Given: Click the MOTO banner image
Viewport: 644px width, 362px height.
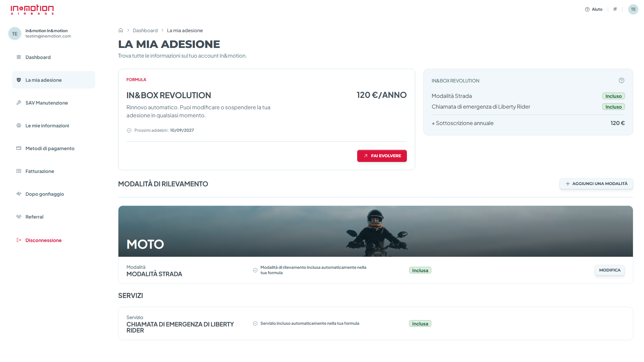Looking at the screenshot, I should pyautogui.click(x=376, y=231).
